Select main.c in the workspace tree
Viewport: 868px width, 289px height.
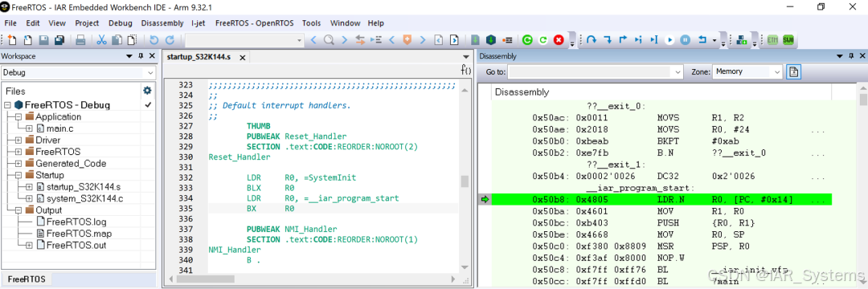tap(59, 128)
